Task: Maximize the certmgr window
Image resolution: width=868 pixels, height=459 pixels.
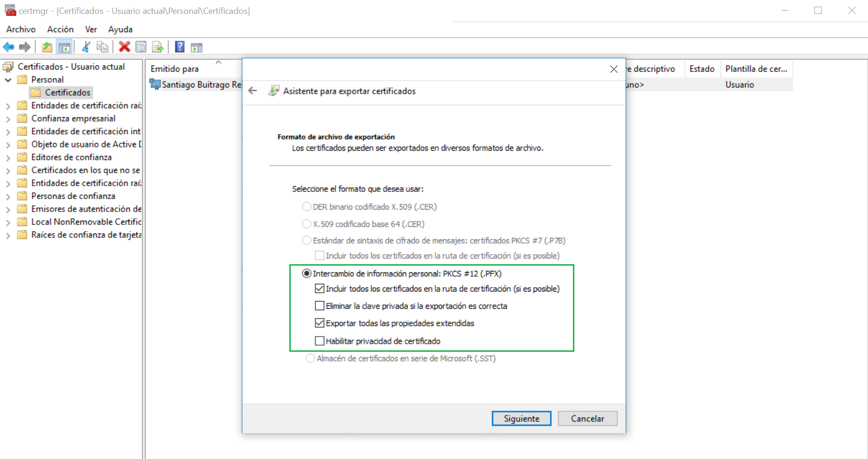Action: point(818,10)
